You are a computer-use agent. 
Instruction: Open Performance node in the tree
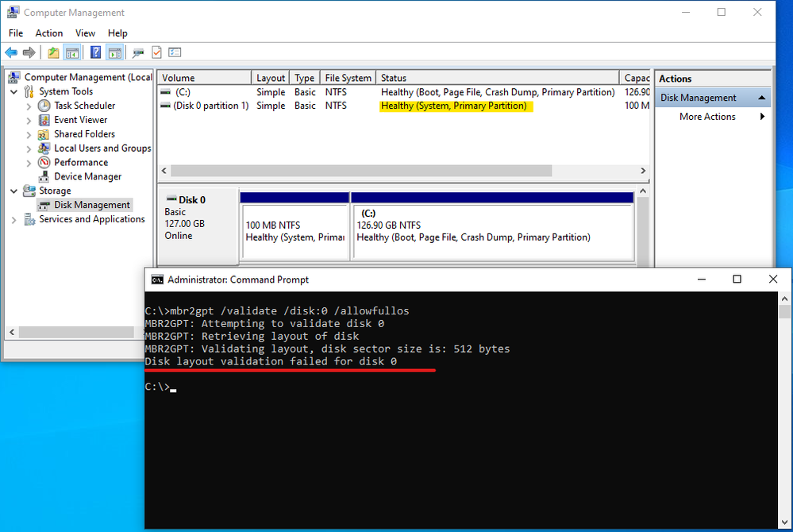tap(81, 162)
